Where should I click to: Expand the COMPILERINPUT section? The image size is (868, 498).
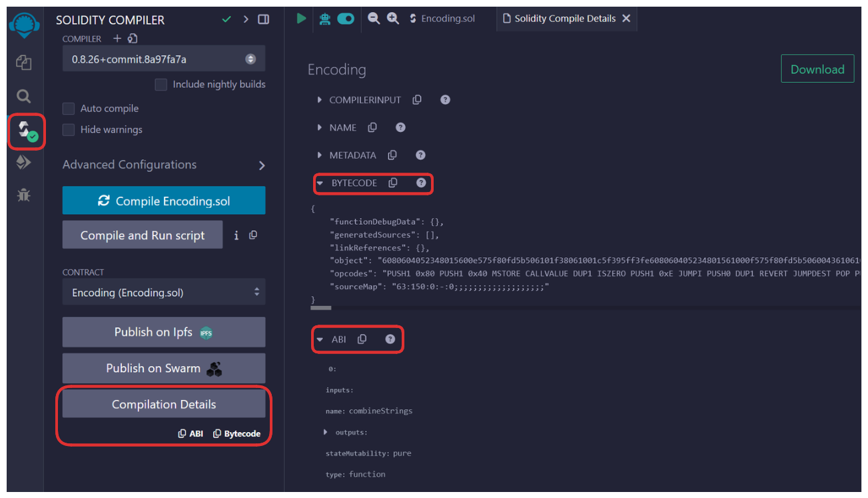pyautogui.click(x=320, y=100)
